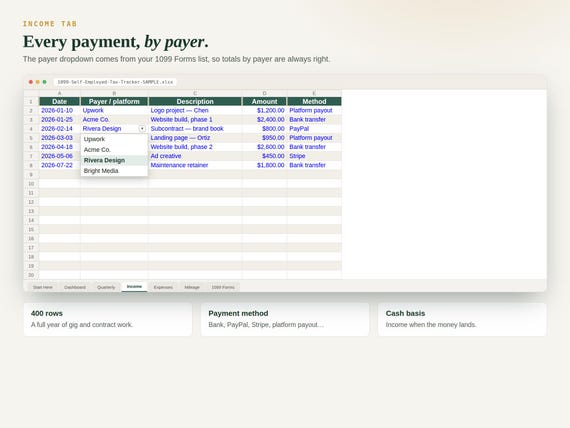Click the Upwork payer cell in row 2
Screen dimensions: 570x428
click(x=114, y=110)
